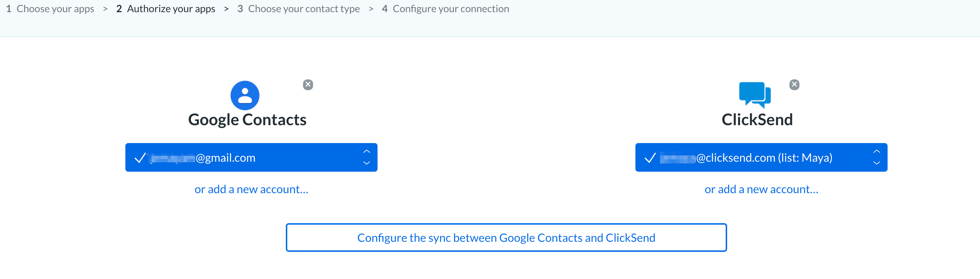The image size is (980, 279).
Task: Open the gmail.com account dropdown
Action: click(x=251, y=157)
